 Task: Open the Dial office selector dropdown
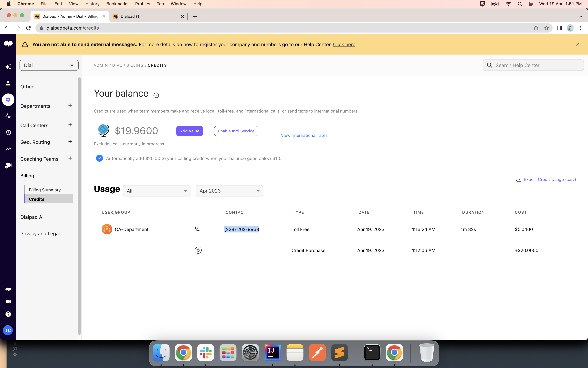tap(49, 65)
